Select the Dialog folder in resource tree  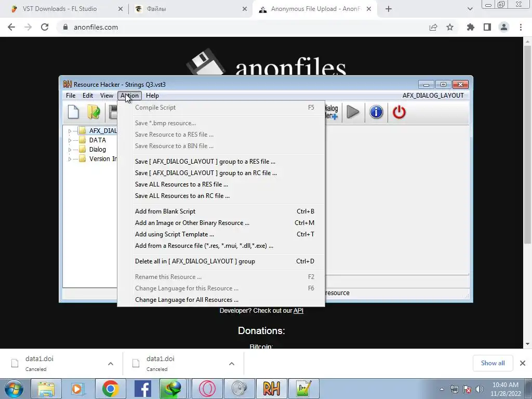point(97,149)
